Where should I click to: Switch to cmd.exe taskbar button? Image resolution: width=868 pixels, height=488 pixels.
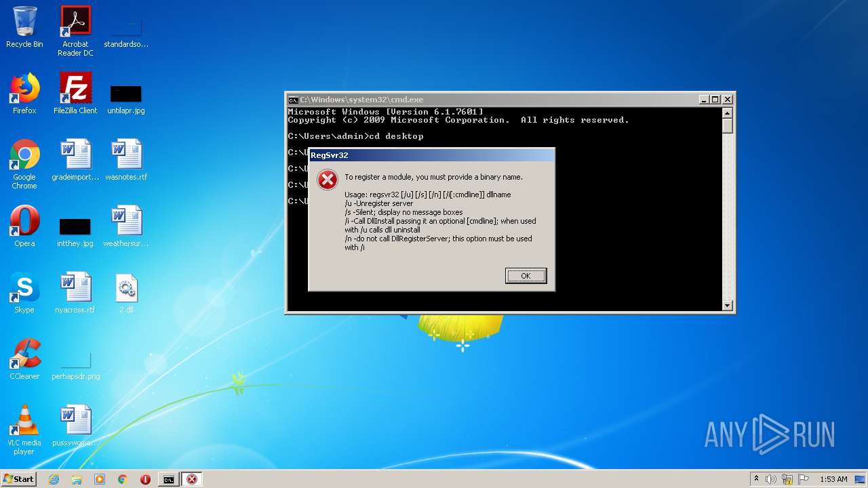(168, 479)
